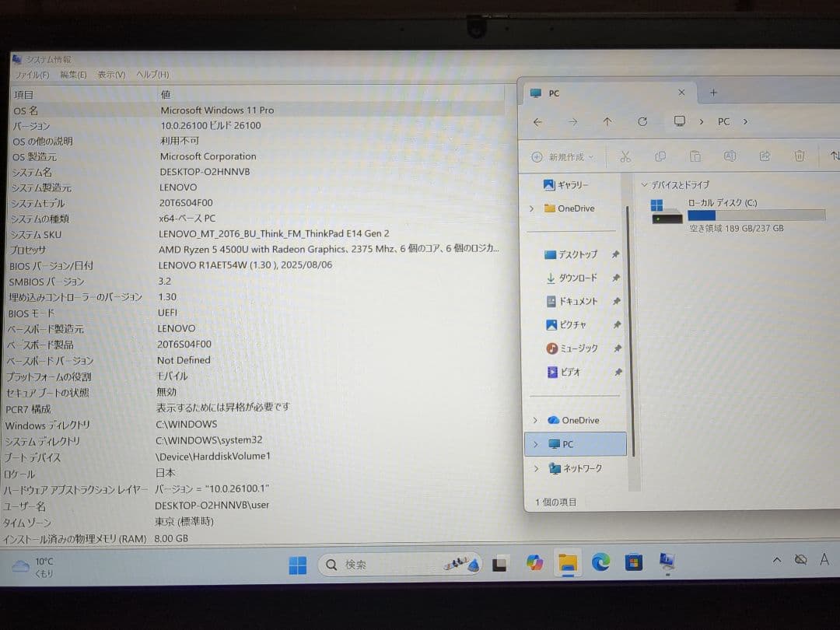This screenshot has height=630, width=840.
Task: Open Copilot from the taskbar
Action: pyautogui.click(x=534, y=562)
